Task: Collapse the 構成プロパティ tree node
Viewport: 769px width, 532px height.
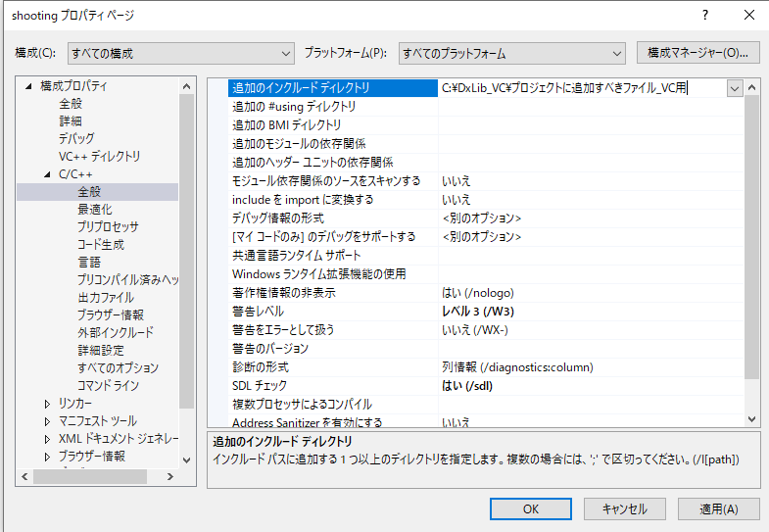Action: pyautogui.click(x=29, y=86)
